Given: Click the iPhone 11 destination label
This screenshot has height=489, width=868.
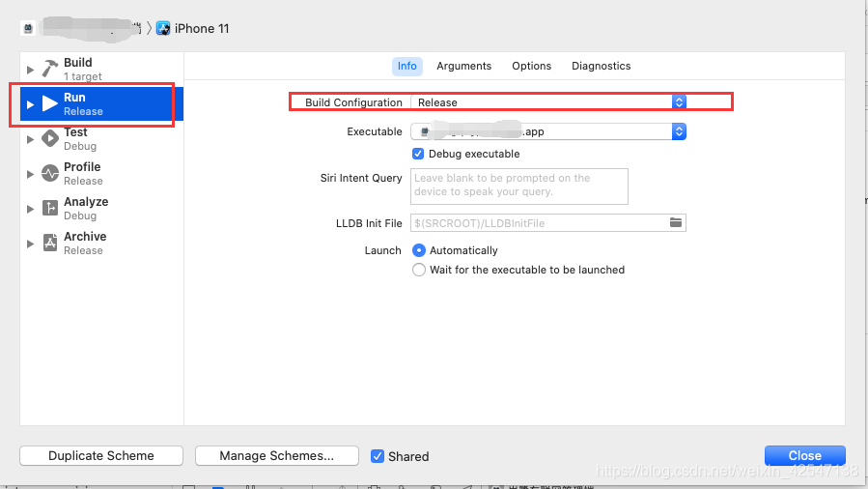Looking at the screenshot, I should (202, 28).
